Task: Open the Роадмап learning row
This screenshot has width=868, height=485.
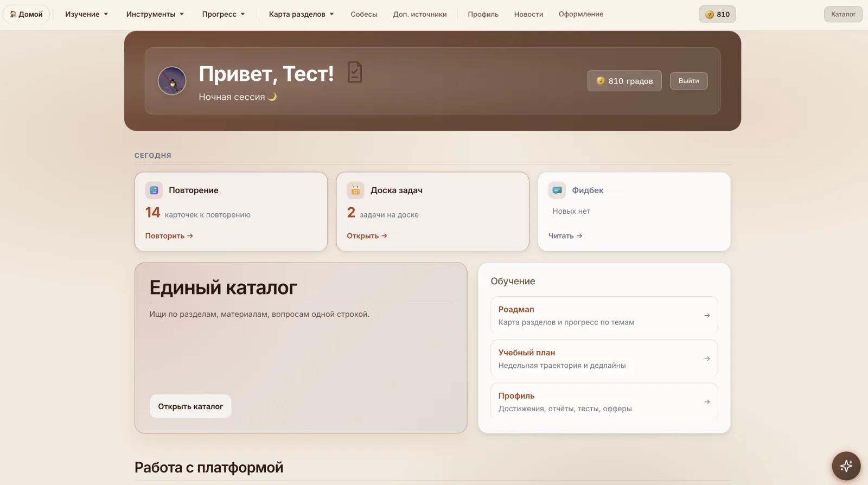Action: tap(604, 315)
